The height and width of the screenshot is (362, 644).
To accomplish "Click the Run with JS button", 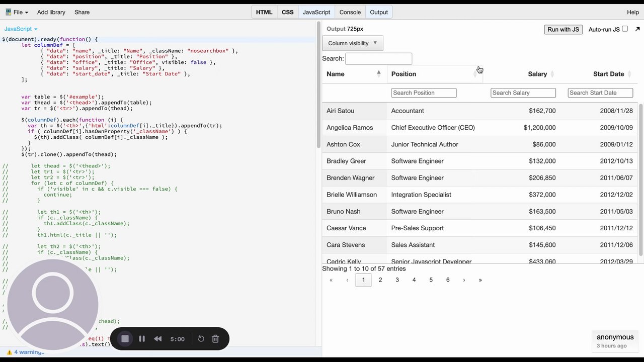I will point(563,30).
